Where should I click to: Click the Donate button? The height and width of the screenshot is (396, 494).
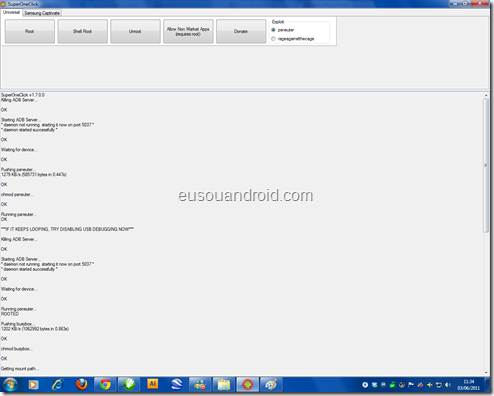click(241, 31)
